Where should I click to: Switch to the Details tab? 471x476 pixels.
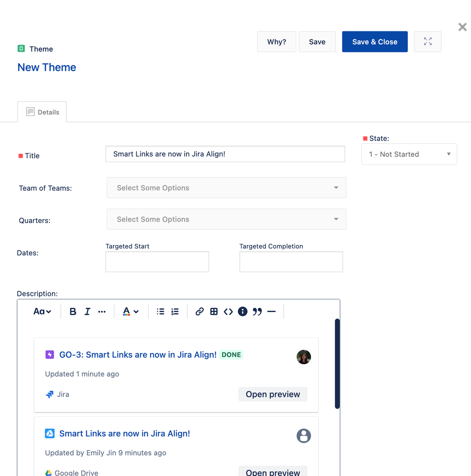pos(42,112)
